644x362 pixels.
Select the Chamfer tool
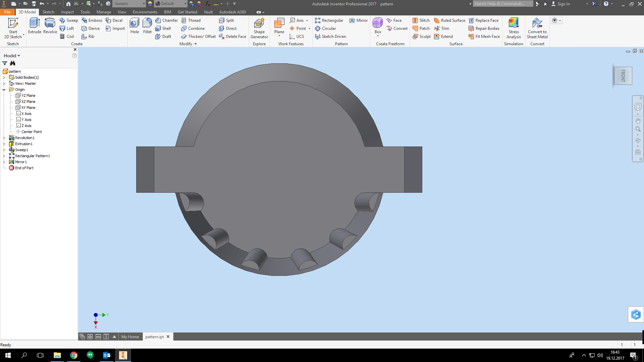coord(167,20)
